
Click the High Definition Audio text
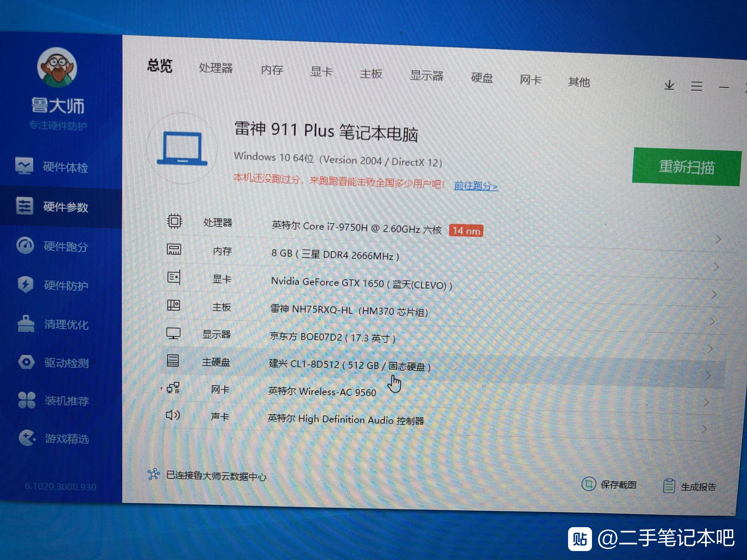coord(346,420)
